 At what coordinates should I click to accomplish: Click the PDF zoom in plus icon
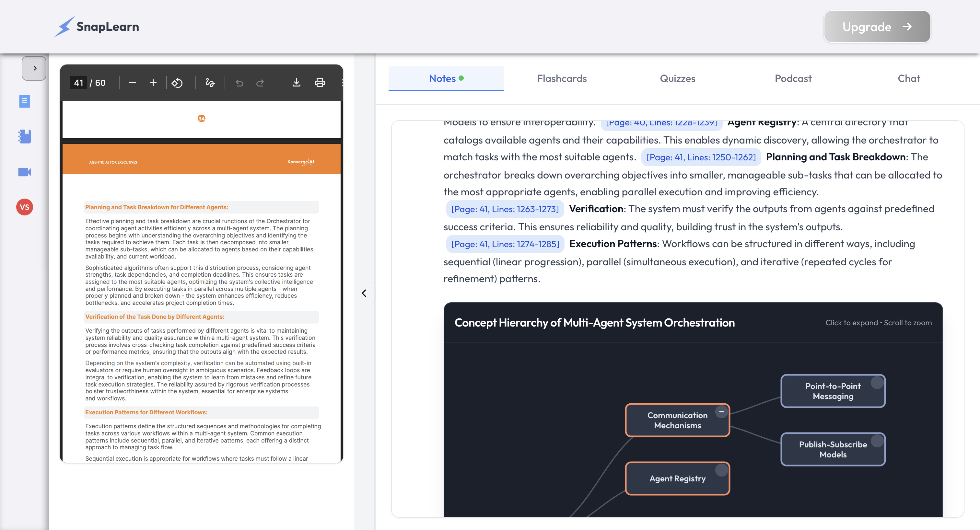click(153, 83)
